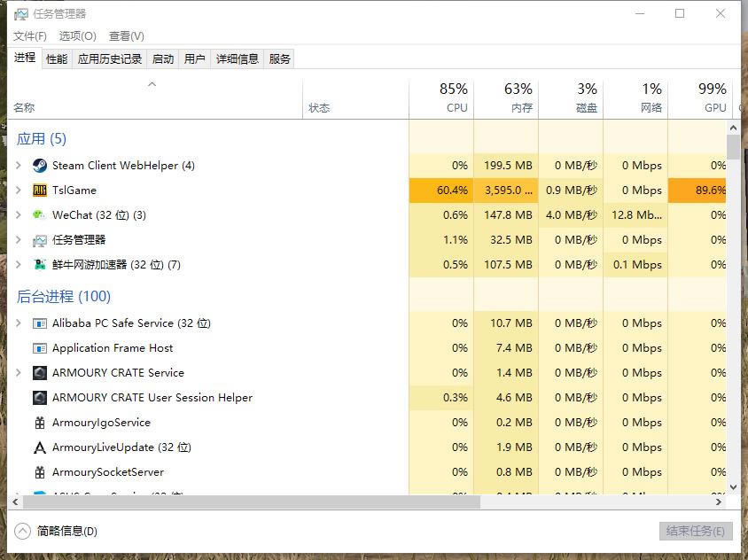Click Steam memory value 199.5 MB

tap(508, 166)
